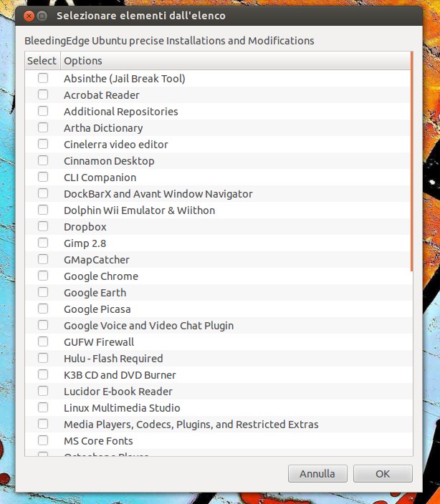Image resolution: width=440 pixels, height=504 pixels.
Task: Highlight the Artha Dictionary row text
Action: pos(103,128)
